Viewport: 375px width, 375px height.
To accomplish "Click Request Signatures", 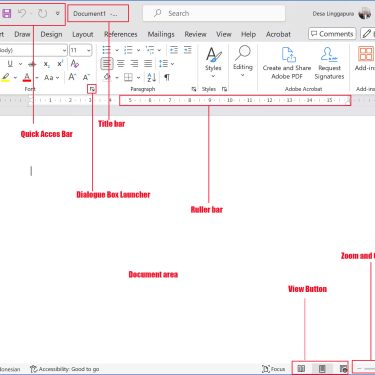I will tap(329, 63).
